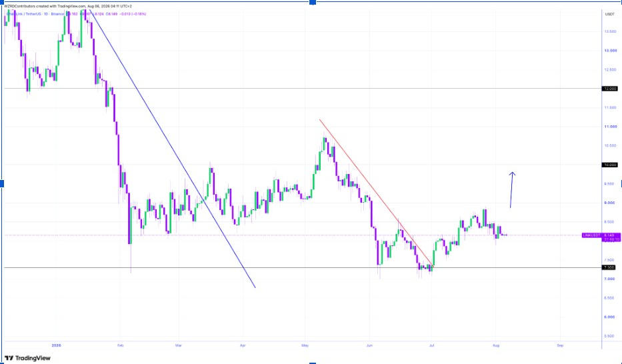Select the blue upward arrow drawing
Viewport: 622px width, 364px height.
coord(511,190)
